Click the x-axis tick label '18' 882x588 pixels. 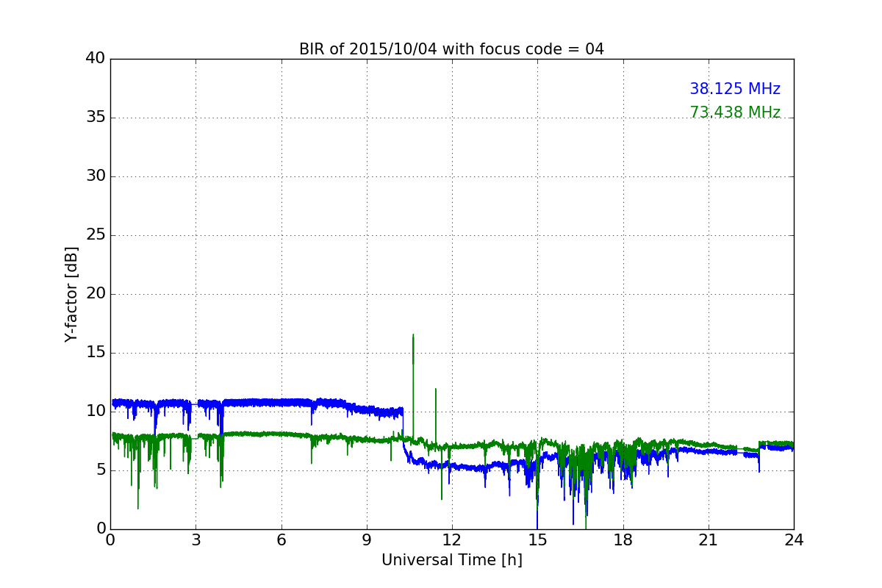(x=623, y=540)
